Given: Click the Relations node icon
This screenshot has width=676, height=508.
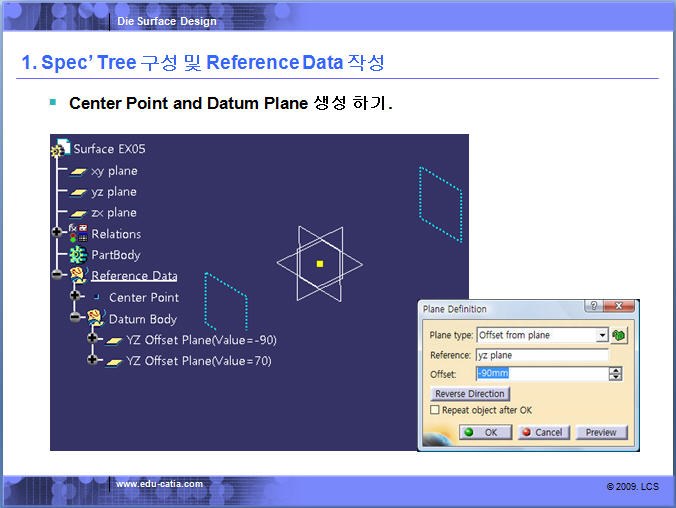Looking at the screenshot, I should point(78,234).
